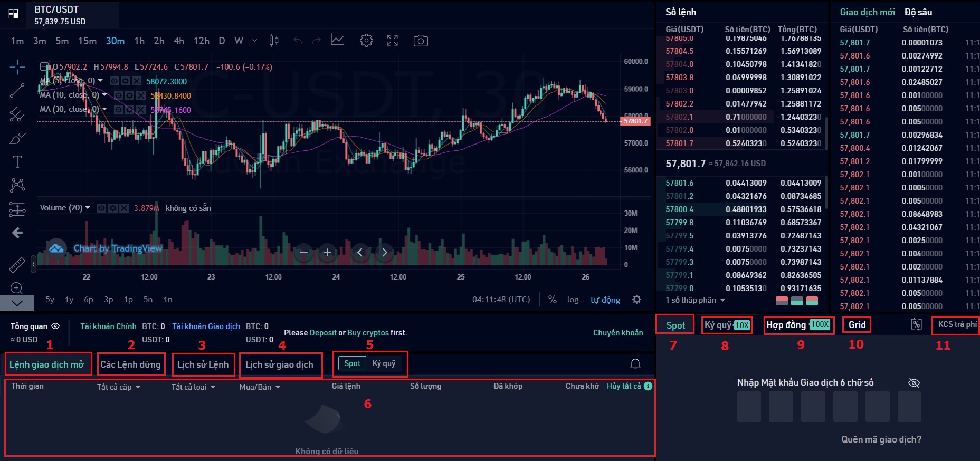Select the chart patterns tool
Screen dimensions: 980x461
pos(17,185)
